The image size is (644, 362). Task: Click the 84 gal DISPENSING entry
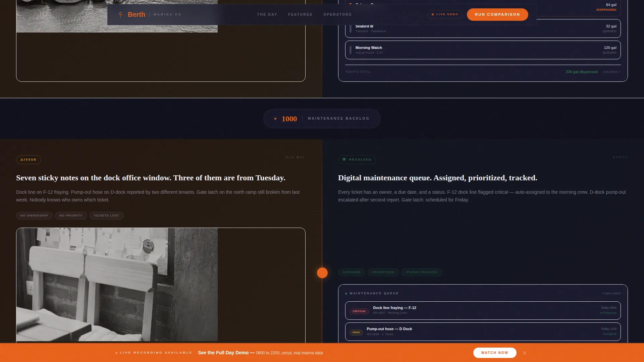point(606,7)
